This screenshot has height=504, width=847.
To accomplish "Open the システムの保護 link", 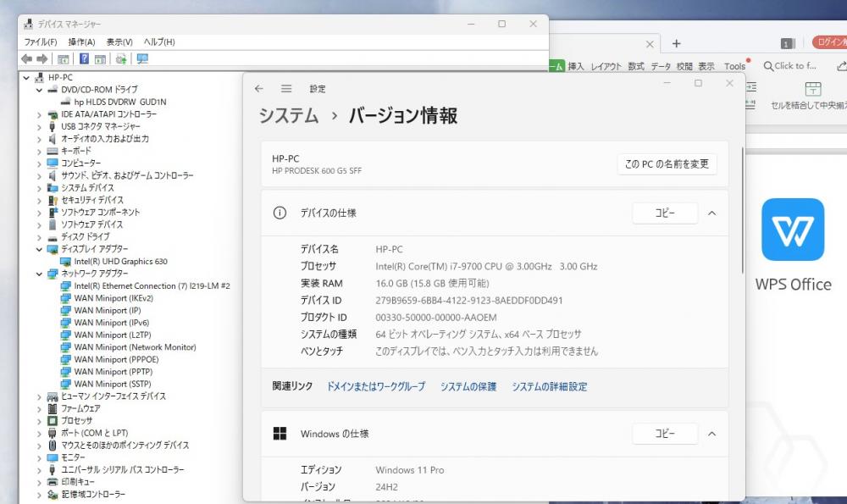I will click(468, 386).
